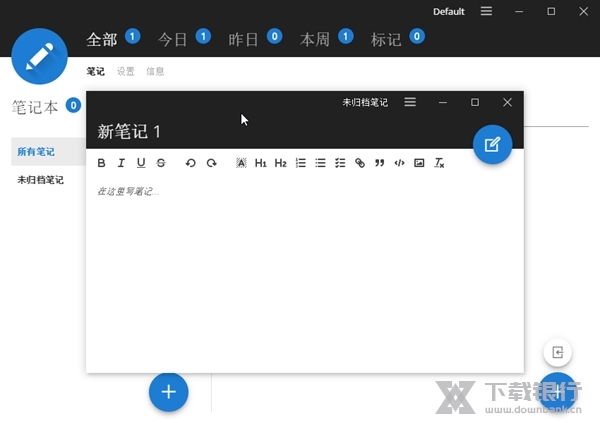Insert code block icon
Viewport: 600px width, 423px height.
399,163
